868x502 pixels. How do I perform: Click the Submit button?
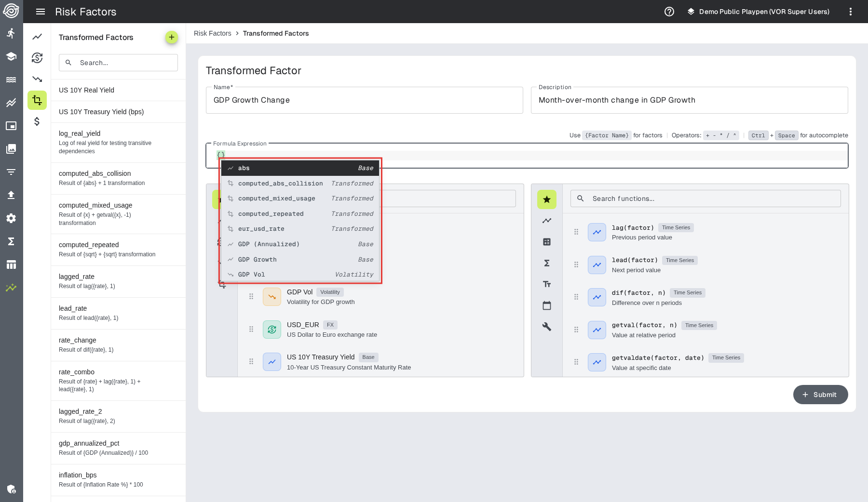click(820, 395)
